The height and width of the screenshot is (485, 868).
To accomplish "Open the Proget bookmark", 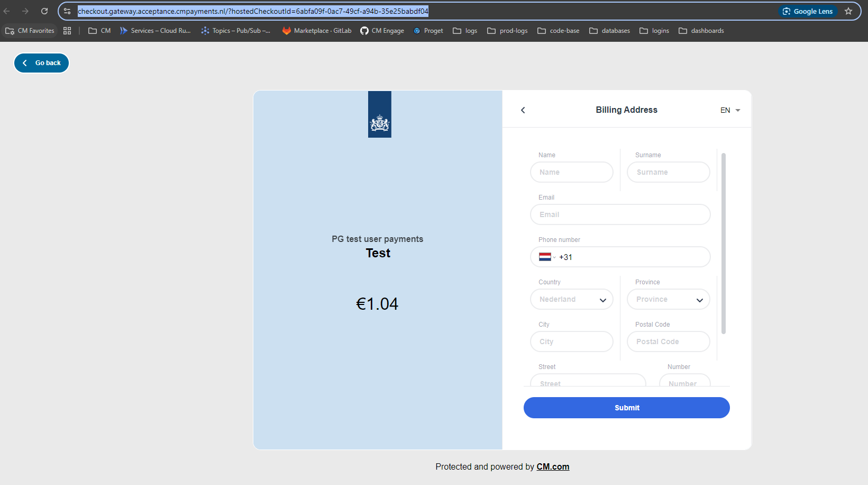I will coord(428,31).
